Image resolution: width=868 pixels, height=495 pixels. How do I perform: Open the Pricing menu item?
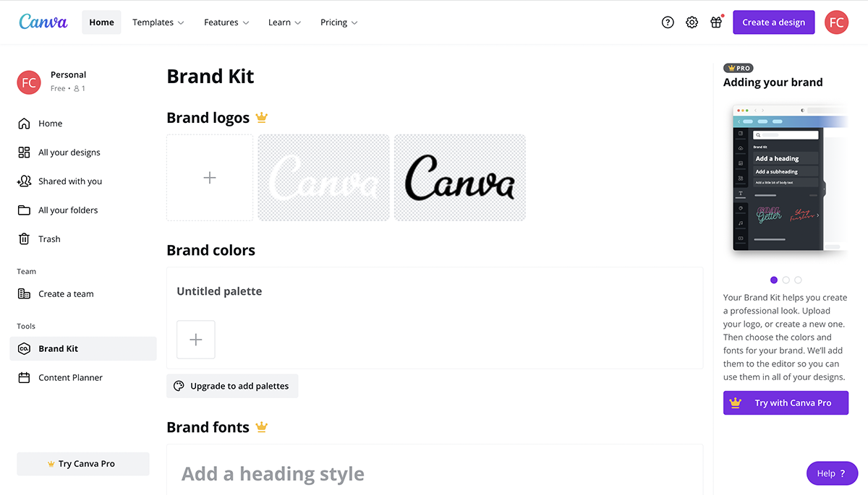coord(338,22)
